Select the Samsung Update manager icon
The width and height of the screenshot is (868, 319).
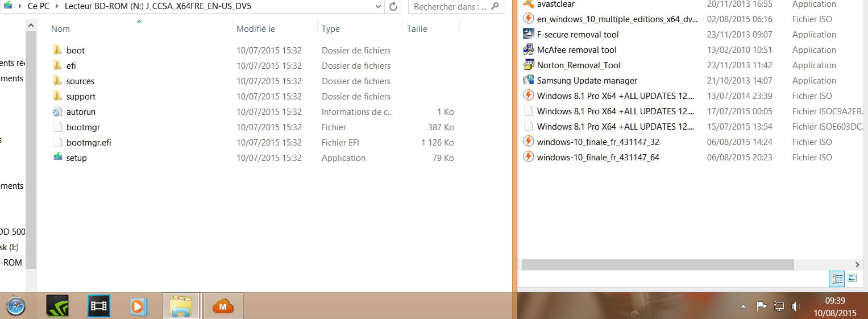tap(528, 80)
